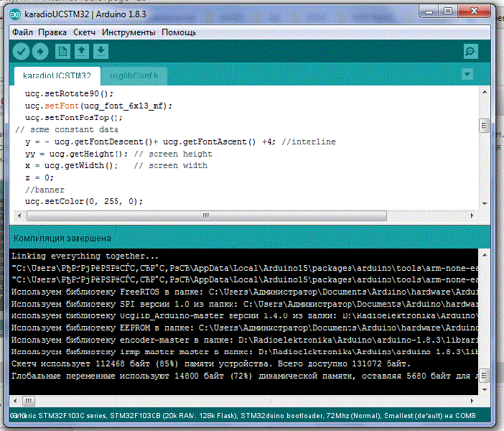Screen dimensions: 504x431
Task: Click console line about FreeRTOS library
Action: pyautogui.click(x=244, y=292)
